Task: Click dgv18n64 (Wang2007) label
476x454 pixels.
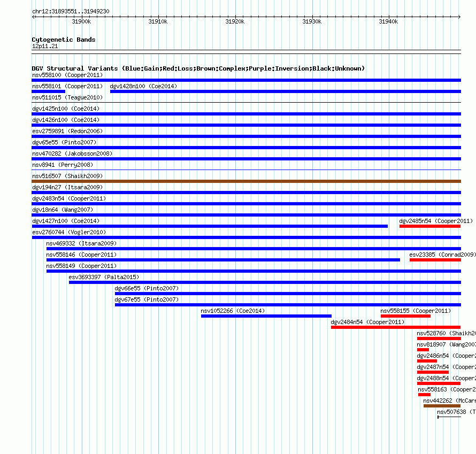Action: (x=63, y=210)
